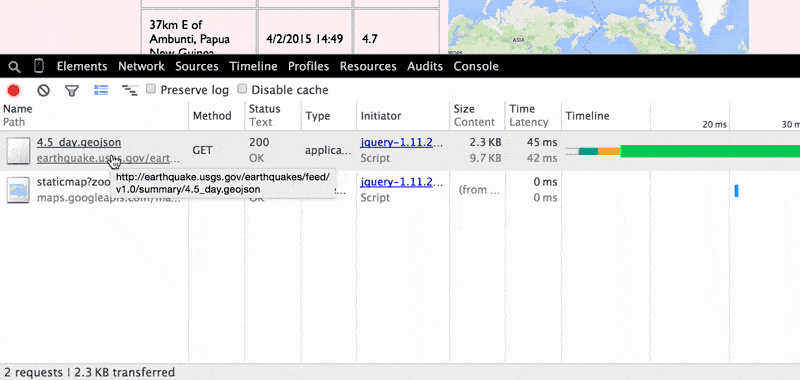800x380 pixels.
Task: Click the green receiving bar in geojson timeline
Action: 710,151
